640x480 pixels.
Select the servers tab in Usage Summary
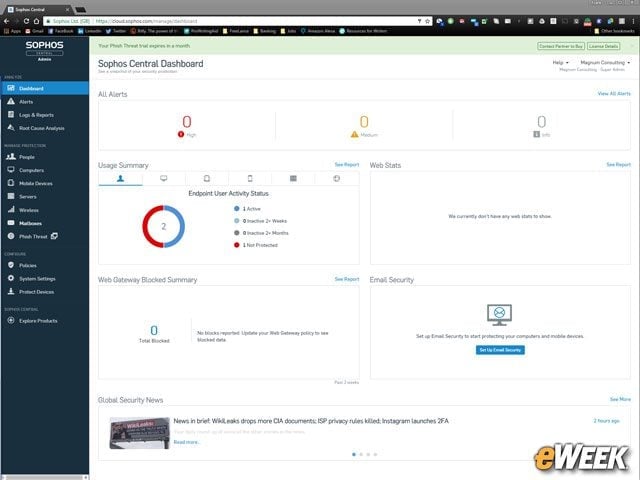pos(293,178)
